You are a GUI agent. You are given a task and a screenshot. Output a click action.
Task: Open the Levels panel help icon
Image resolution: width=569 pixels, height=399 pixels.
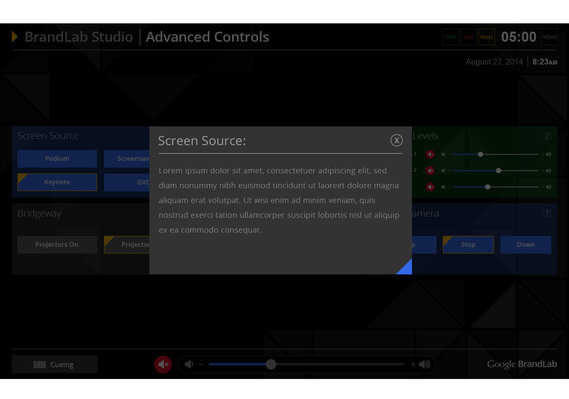547,136
